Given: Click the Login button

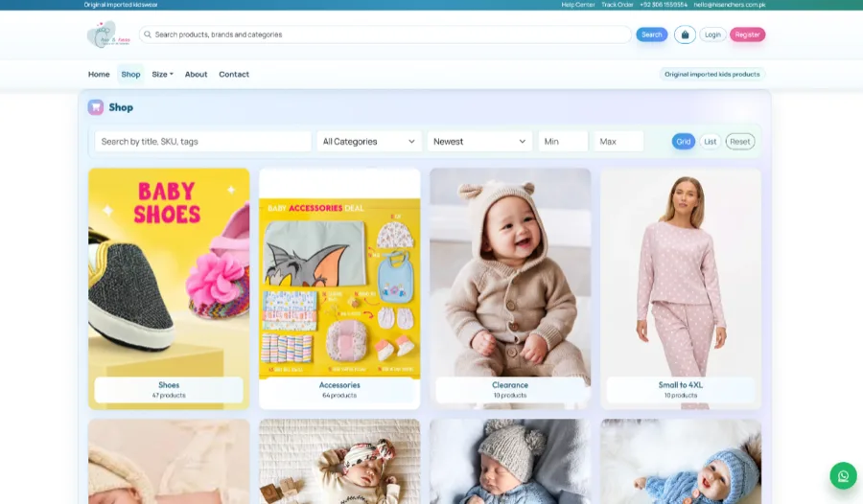Looking at the screenshot, I should pyautogui.click(x=712, y=34).
